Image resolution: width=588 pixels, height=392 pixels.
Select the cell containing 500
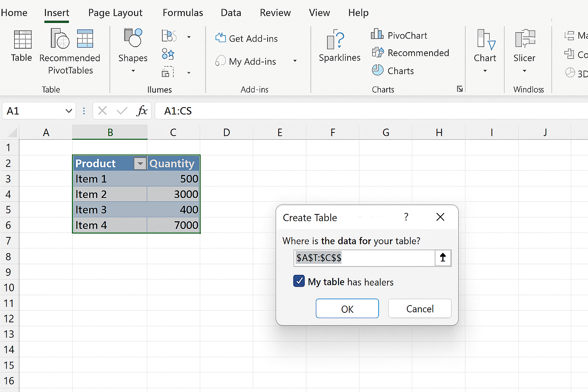(173, 179)
